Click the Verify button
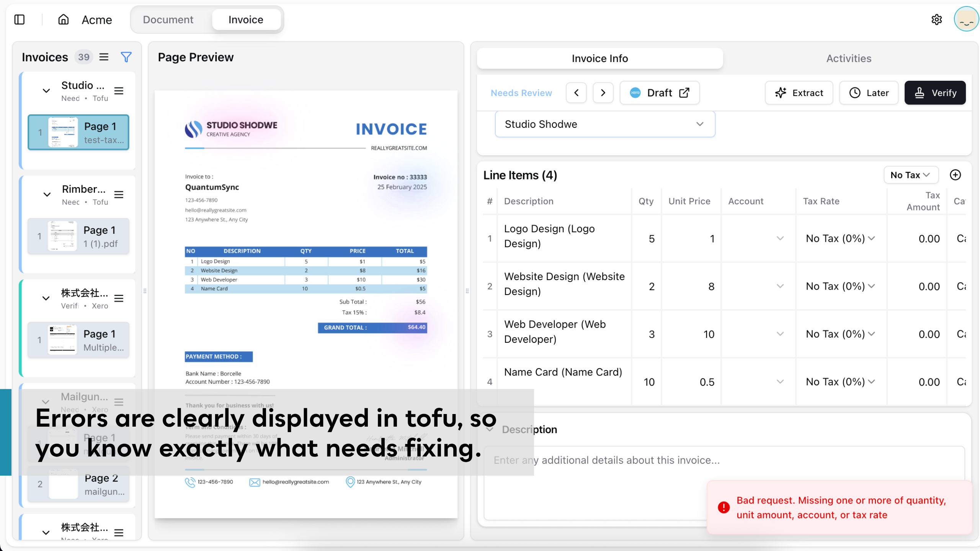The height and width of the screenshot is (551, 980). pyautogui.click(x=935, y=93)
